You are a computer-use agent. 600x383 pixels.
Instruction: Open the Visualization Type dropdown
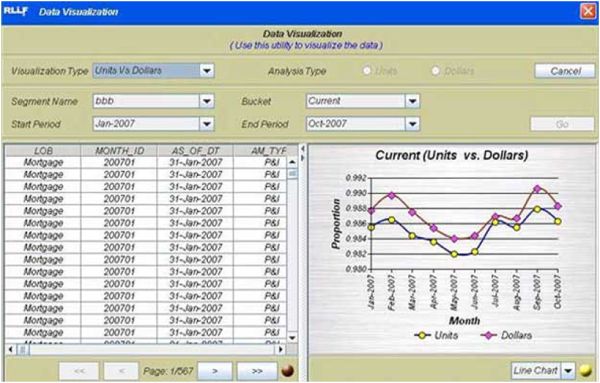(x=207, y=71)
